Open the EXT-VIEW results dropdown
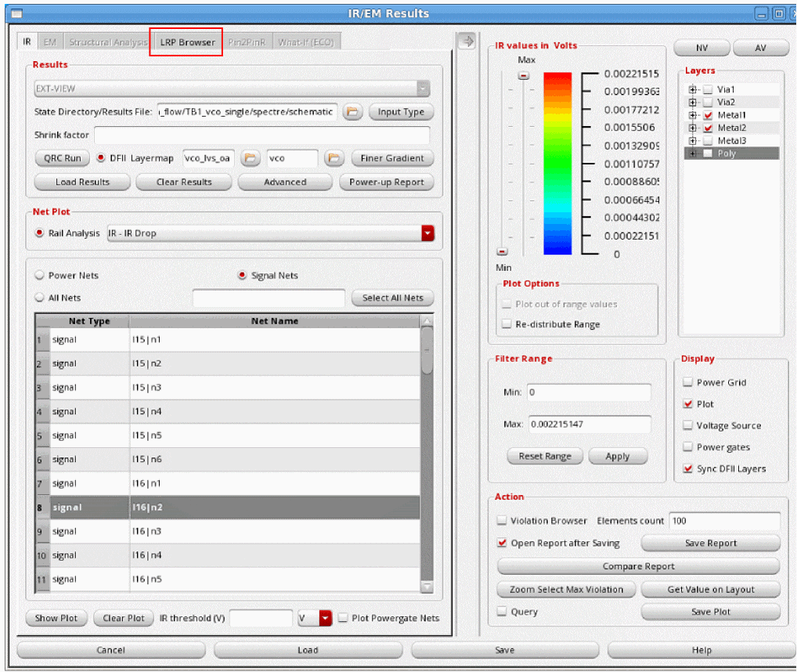This screenshot has height=672, width=797. [x=423, y=89]
